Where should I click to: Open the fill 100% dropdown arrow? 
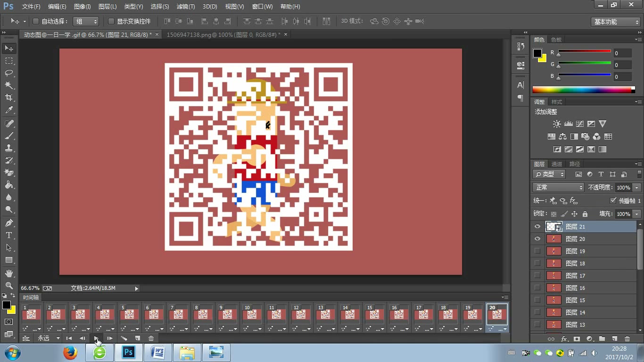click(x=637, y=214)
